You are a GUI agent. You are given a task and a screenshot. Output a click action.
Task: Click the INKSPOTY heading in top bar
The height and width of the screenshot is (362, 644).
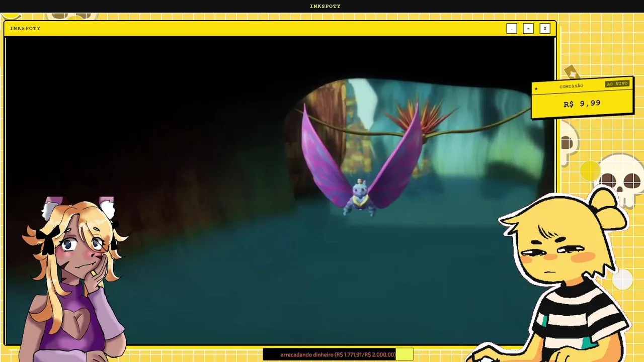point(325,6)
